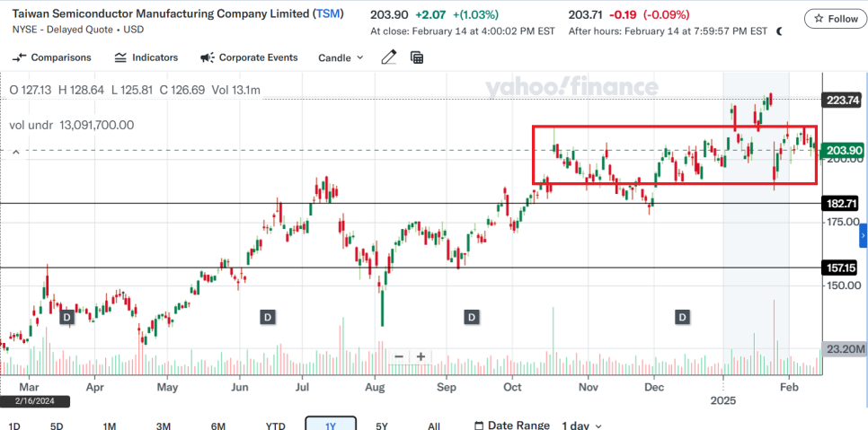868x430 pixels.
Task: Open the Comparisons tool
Action: tap(51, 57)
